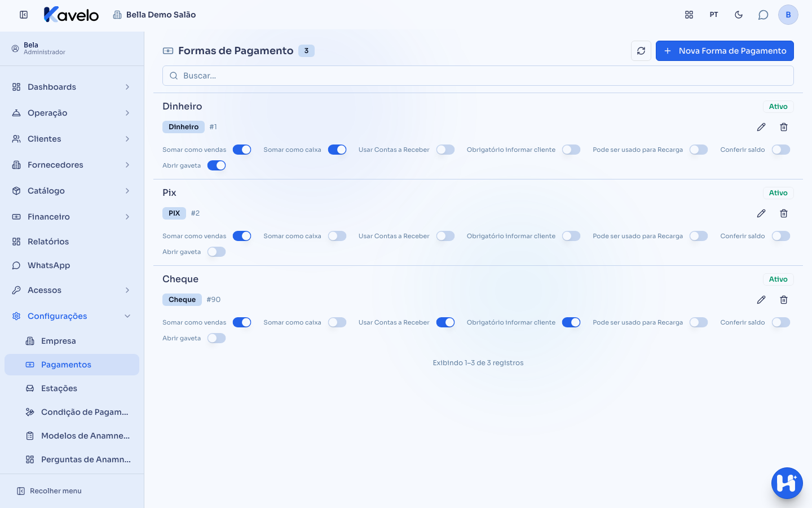Open Modelos de Anamnese submenu item

72,436
